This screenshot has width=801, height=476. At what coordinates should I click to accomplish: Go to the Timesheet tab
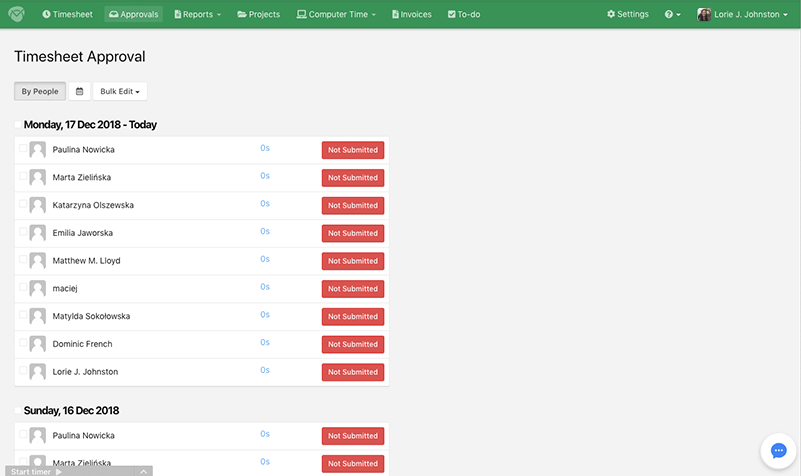[69, 15]
